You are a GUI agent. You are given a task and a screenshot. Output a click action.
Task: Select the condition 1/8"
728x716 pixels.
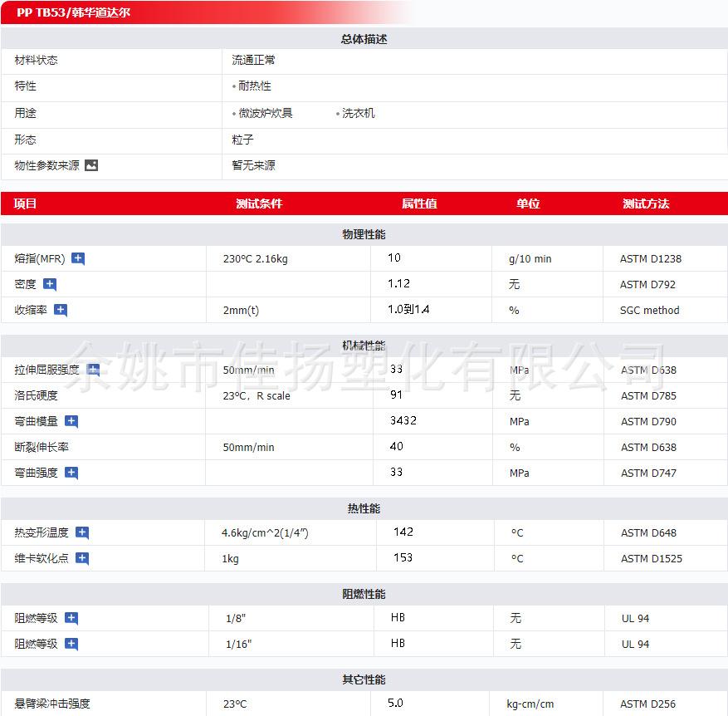tap(236, 619)
